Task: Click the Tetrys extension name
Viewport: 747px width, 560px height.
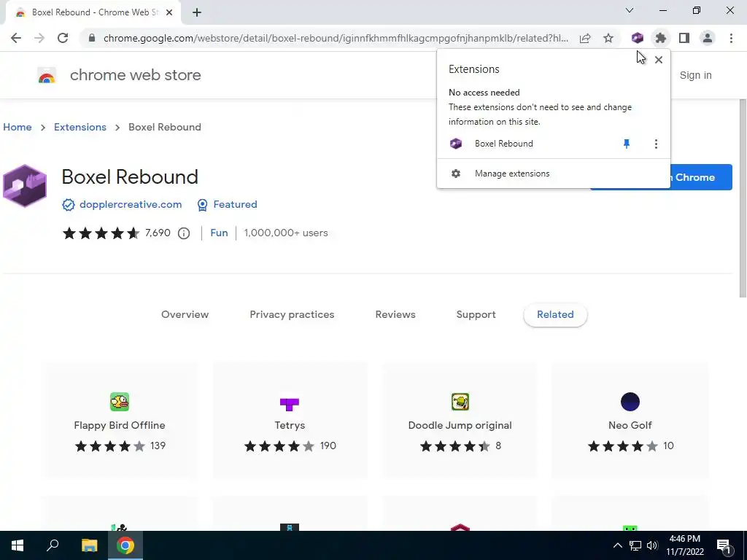Action: [290, 425]
